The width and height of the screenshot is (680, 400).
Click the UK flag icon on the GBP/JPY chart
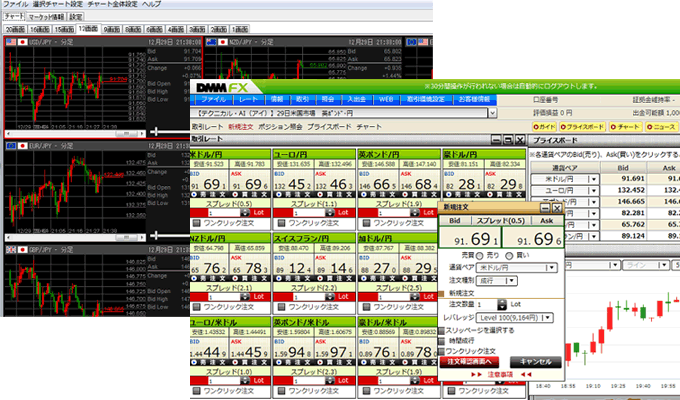11,250
